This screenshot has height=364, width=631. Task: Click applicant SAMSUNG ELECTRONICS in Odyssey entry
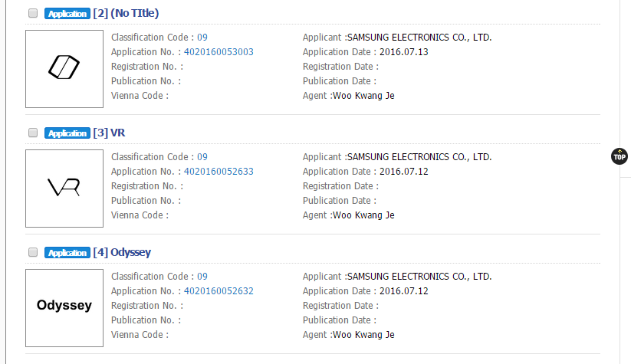pyautogui.click(x=419, y=277)
